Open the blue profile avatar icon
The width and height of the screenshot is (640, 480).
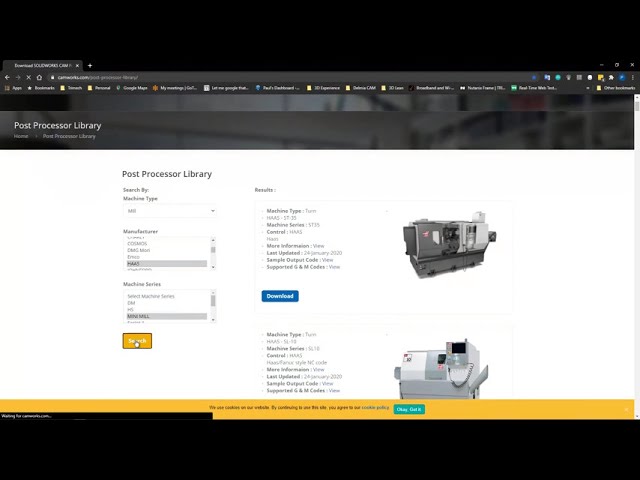coord(622,77)
